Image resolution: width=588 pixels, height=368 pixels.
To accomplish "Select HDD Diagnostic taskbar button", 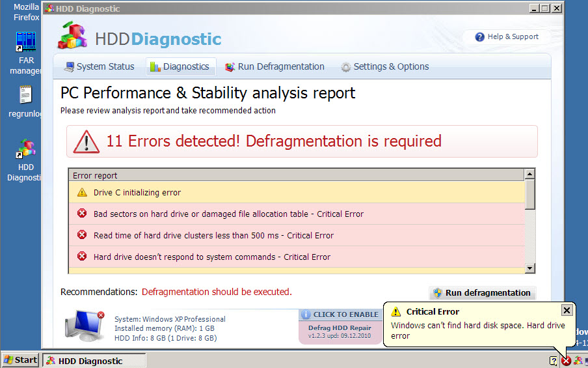I will coord(94,361).
